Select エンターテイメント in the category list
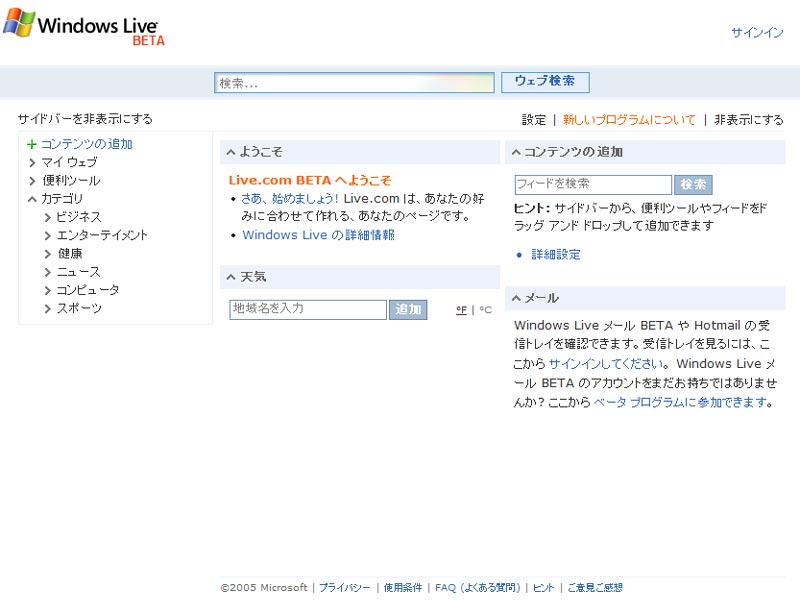Viewport: 800px width, 600px height. tap(102, 235)
